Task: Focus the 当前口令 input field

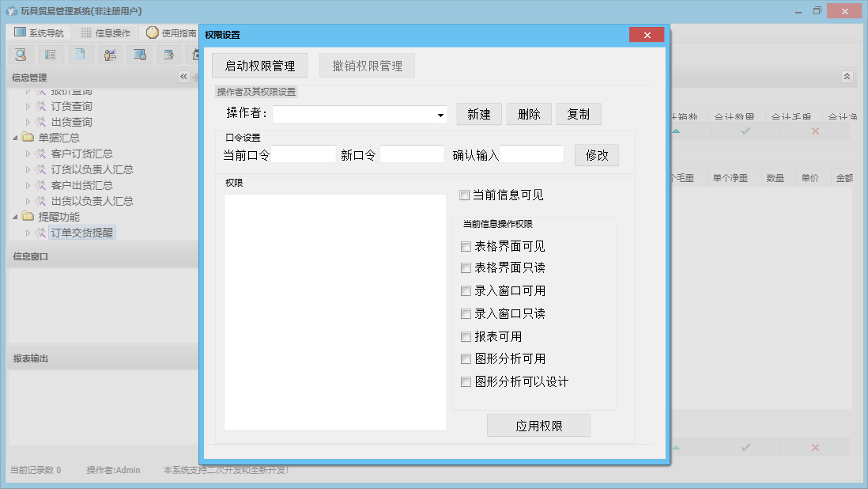Action: [304, 154]
